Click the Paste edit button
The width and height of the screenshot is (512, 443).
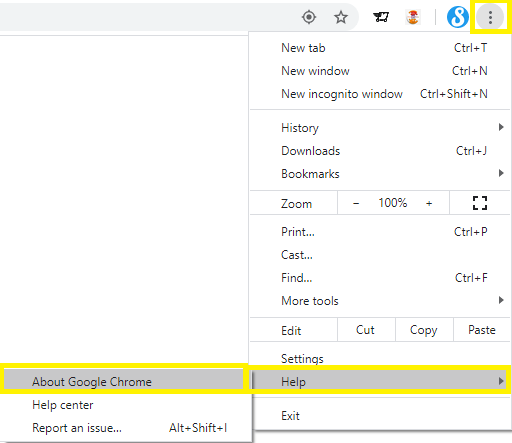coord(482,330)
